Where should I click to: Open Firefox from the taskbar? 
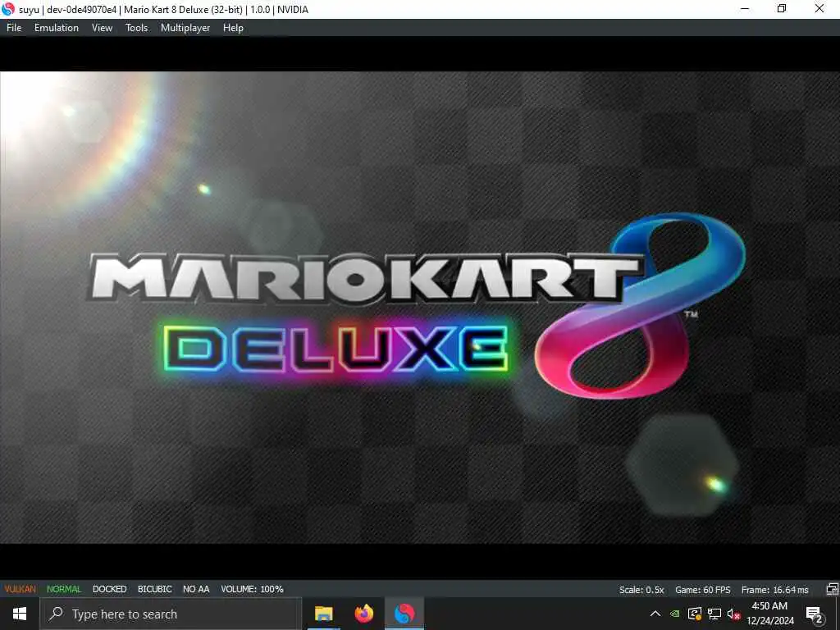[x=364, y=614]
